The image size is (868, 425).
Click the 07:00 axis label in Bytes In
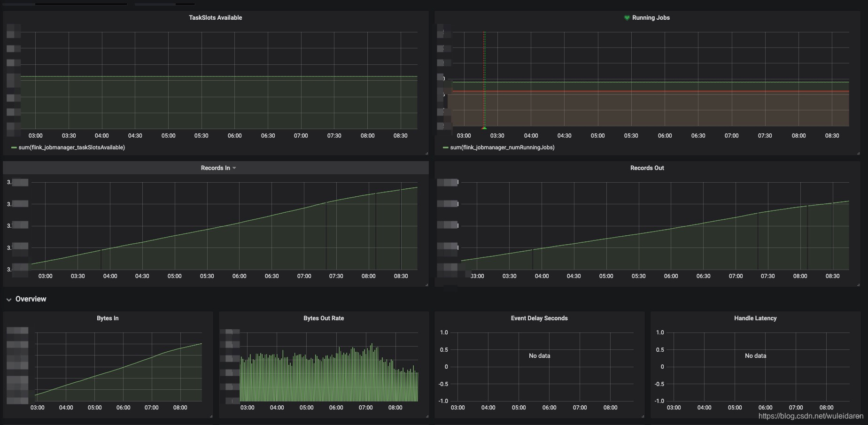pos(151,408)
